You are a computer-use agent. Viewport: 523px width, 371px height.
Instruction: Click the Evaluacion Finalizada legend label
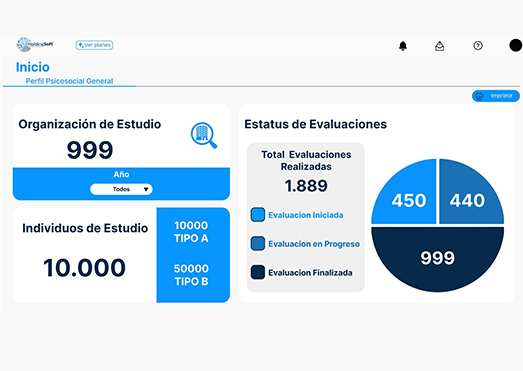pyautogui.click(x=310, y=273)
